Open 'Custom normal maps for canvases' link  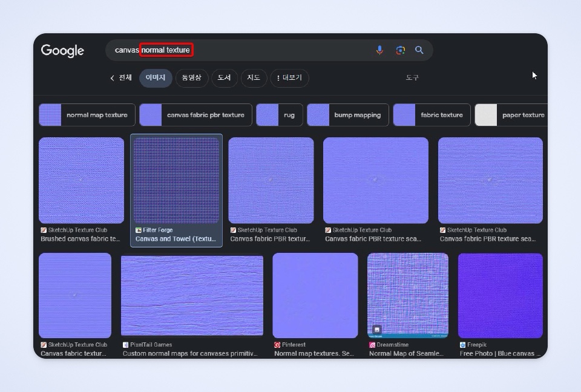pyautogui.click(x=190, y=353)
